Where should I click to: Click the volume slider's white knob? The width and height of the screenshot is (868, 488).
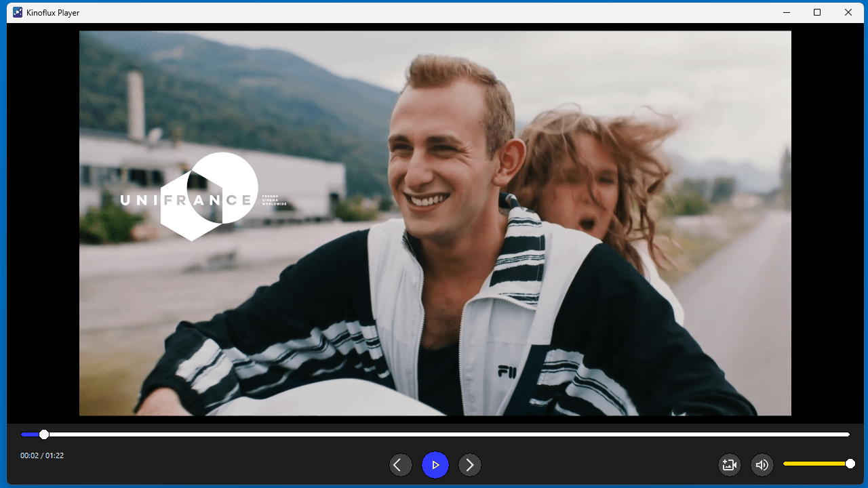point(850,464)
